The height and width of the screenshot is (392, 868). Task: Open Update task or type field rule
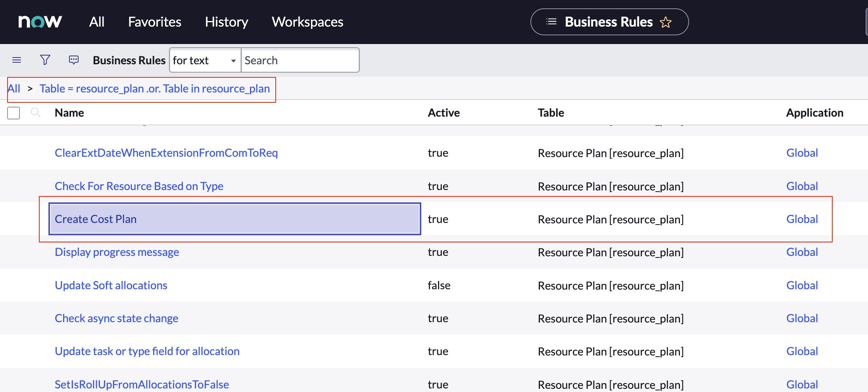point(147,351)
